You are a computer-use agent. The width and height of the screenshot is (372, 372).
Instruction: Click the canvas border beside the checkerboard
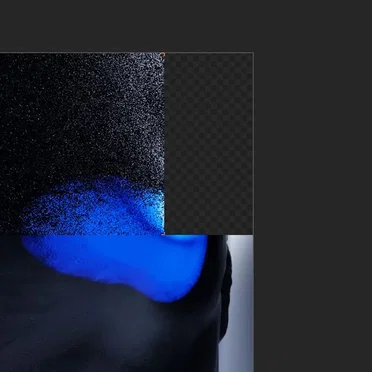(254, 144)
